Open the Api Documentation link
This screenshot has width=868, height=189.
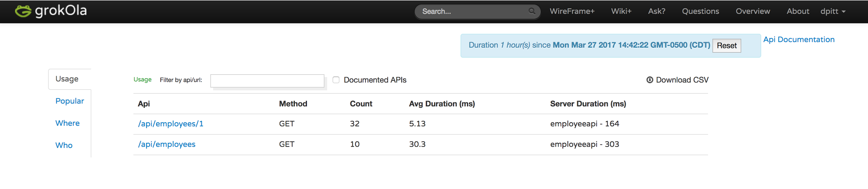pos(799,40)
